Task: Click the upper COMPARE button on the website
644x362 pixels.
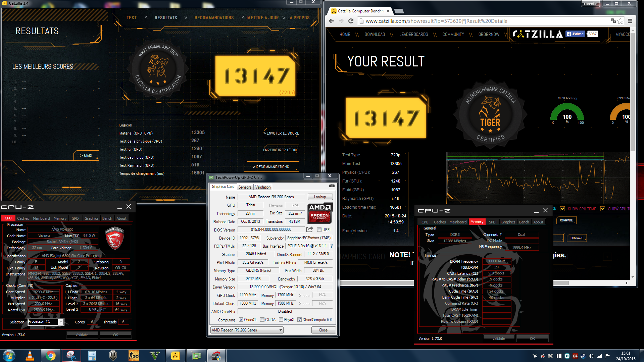Action: click(566, 220)
